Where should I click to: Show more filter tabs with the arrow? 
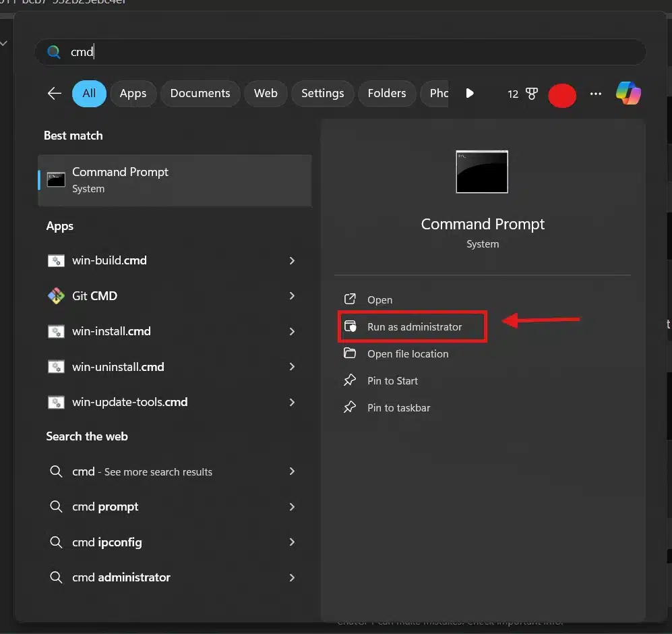point(470,93)
